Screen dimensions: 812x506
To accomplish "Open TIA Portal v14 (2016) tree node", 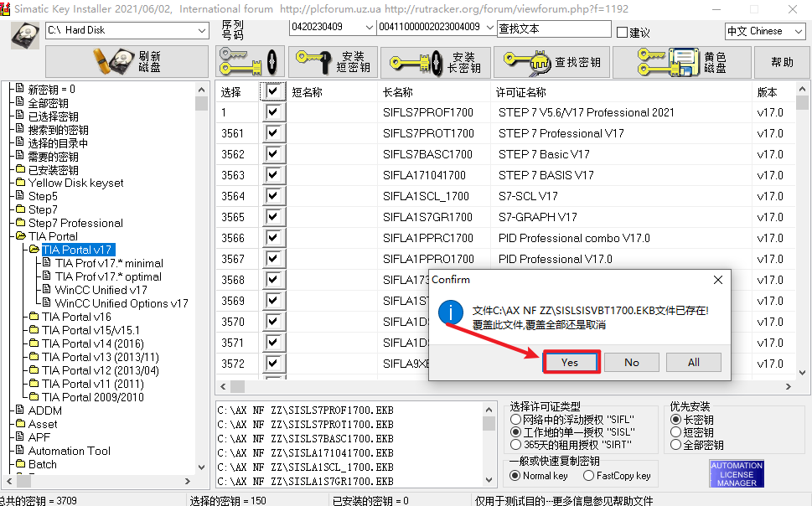I will point(93,343).
